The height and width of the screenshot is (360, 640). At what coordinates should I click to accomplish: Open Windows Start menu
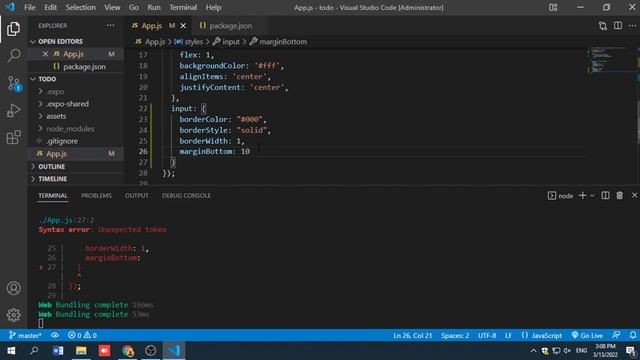click(11, 351)
